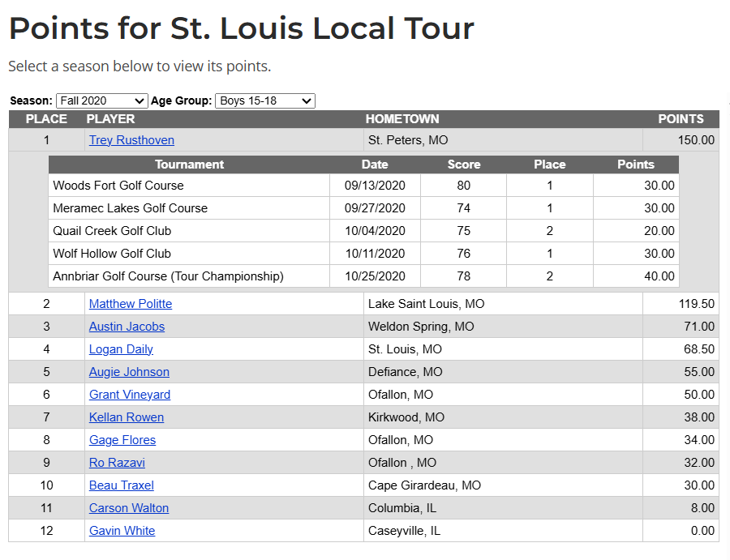Viewport: 730px width, 560px height.
Task: Click the POINTS column header
Action: (681, 119)
